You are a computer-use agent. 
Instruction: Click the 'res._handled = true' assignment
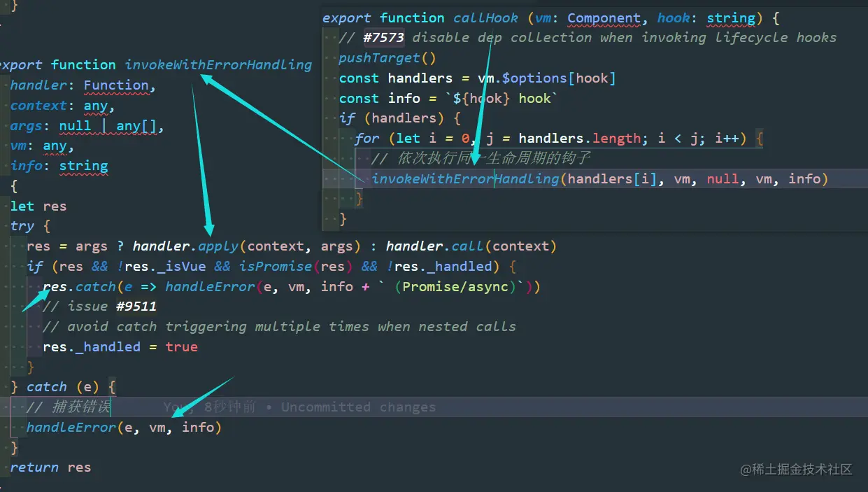pos(120,347)
